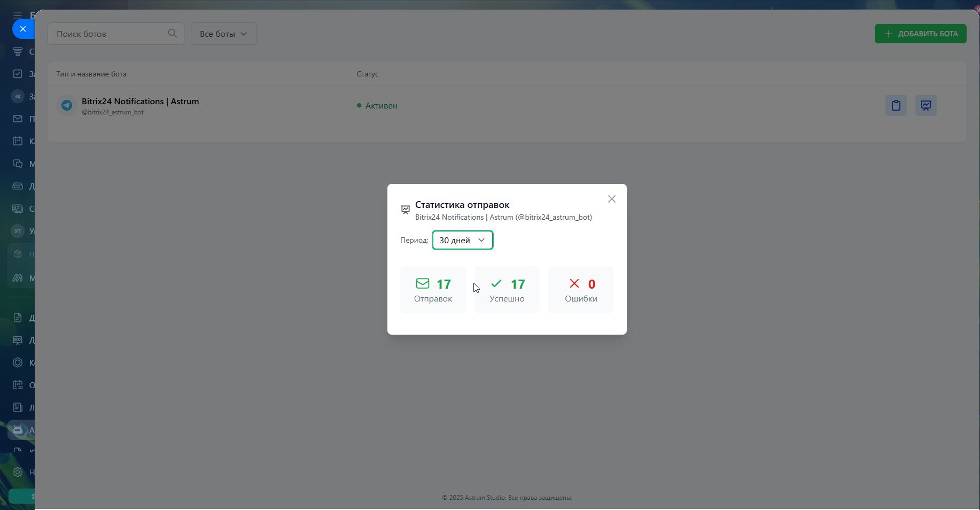980x510 pixels.
Task: Click the hexagon icon in the left sidebar
Action: tap(18, 362)
